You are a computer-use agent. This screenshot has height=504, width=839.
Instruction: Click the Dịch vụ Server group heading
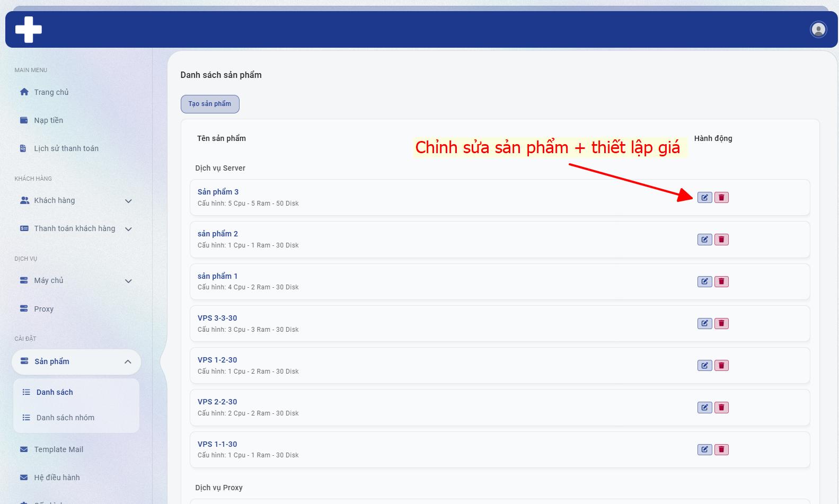pos(220,168)
